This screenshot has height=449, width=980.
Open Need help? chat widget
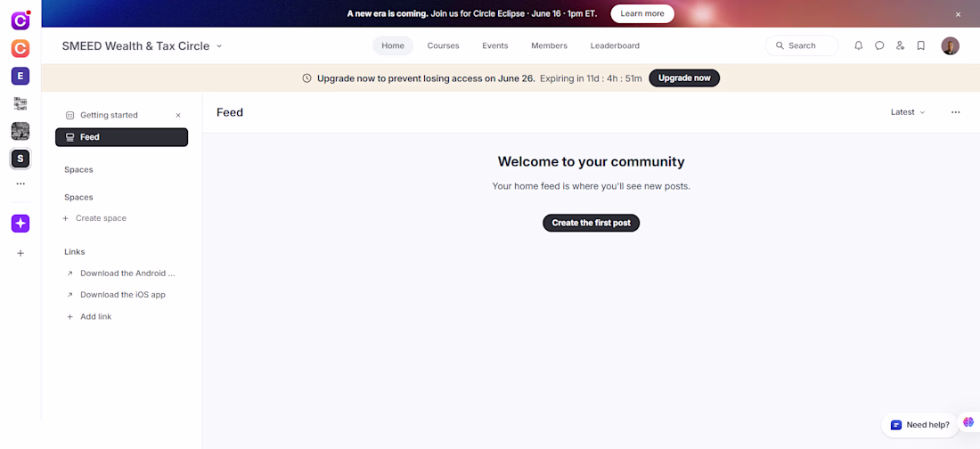tap(920, 425)
